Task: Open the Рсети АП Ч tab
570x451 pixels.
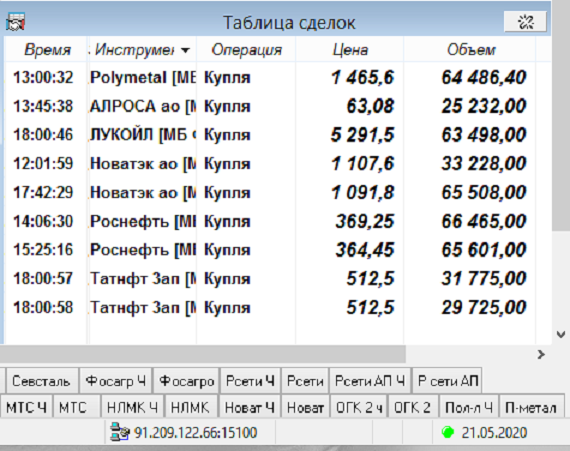Action: (370, 381)
